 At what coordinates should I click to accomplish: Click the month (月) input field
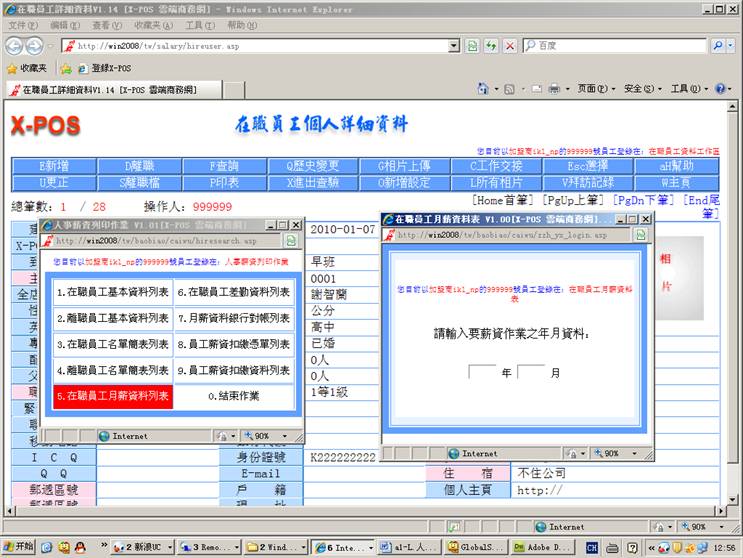[531, 372]
